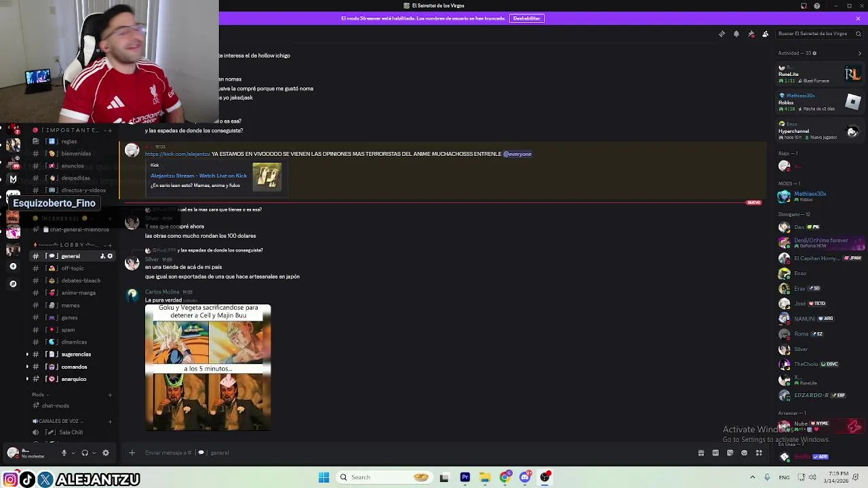The width and height of the screenshot is (868, 488).
Task: Dismiss the streamer mode banner
Action: click(x=858, y=18)
